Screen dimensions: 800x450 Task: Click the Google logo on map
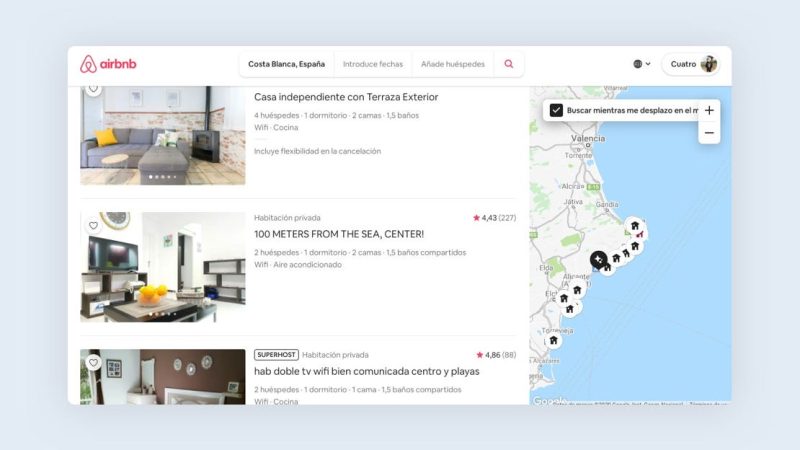[x=549, y=401]
